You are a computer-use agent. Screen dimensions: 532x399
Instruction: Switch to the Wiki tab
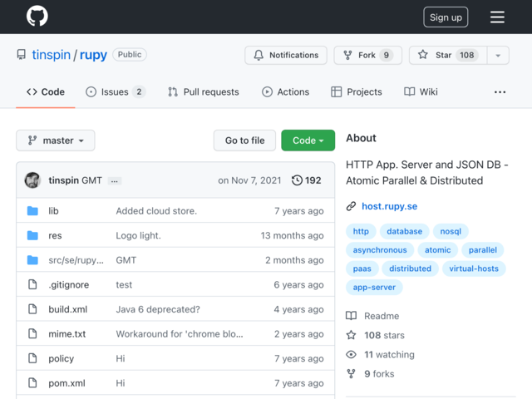[x=421, y=92]
